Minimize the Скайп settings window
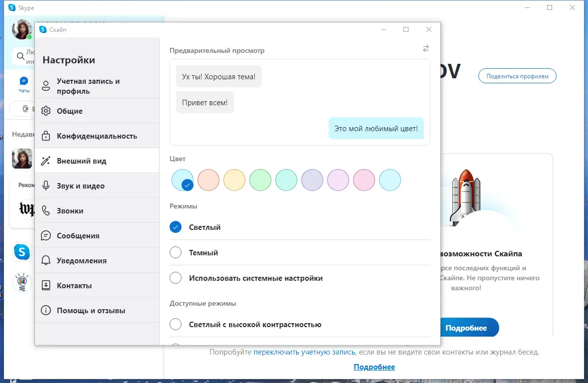The image size is (588, 383). click(383, 29)
